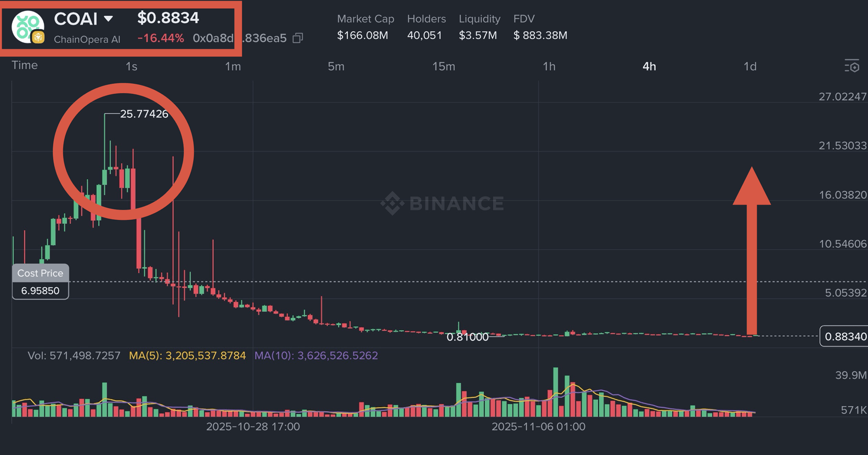Click the MA(10) indicator label
Screen dimensions: 868x455
[316, 356]
